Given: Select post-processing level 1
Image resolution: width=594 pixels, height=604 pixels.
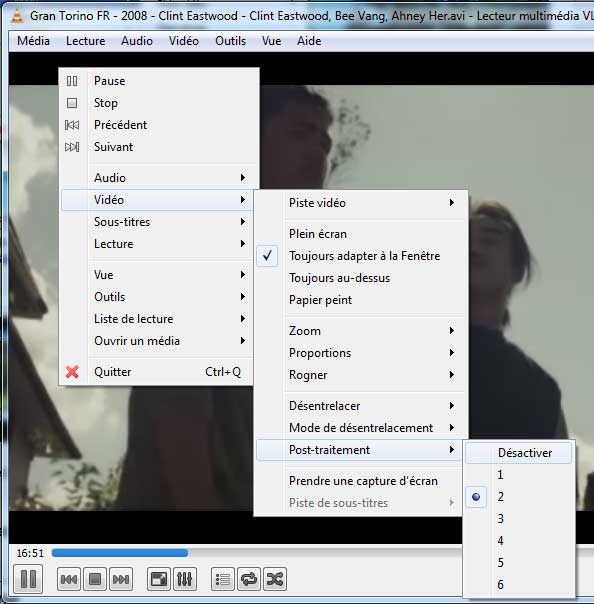Looking at the screenshot, I should coord(518,475).
